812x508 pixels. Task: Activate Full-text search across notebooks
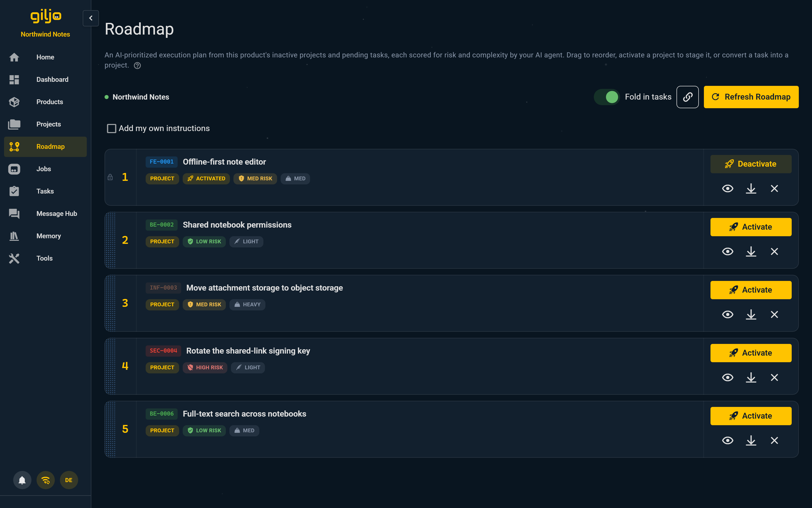coord(751,416)
